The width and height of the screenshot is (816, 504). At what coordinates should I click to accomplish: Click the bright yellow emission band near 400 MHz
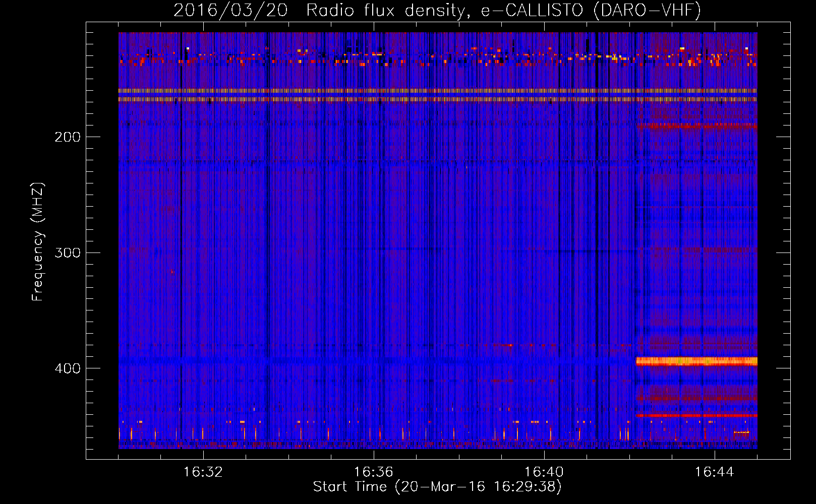[696, 361]
